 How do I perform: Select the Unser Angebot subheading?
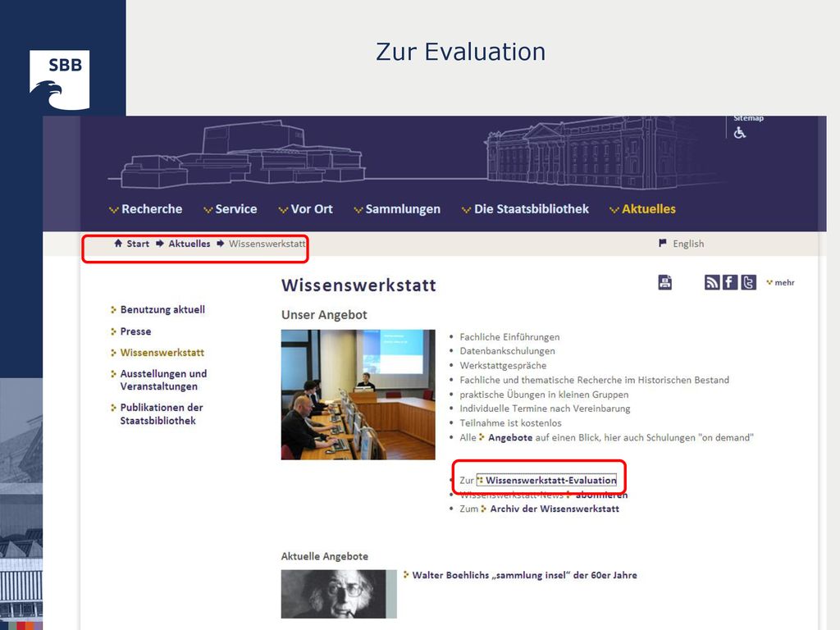tap(324, 315)
